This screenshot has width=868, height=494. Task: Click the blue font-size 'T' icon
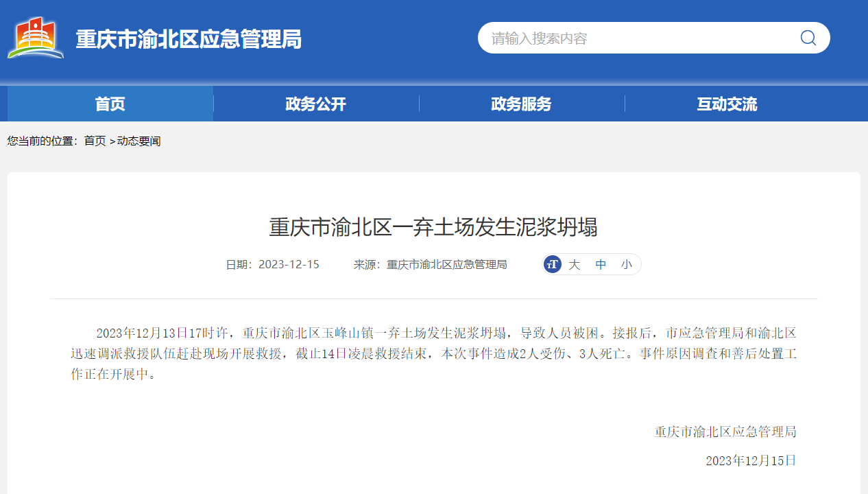pyautogui.click(x=553, y=264)
